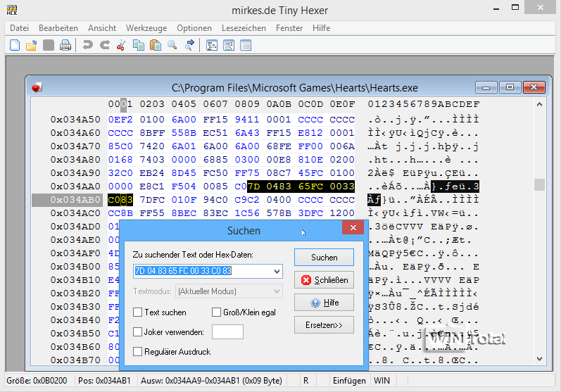Check the 'Regulärer Ausdruck' option
Image resolution: width=561 pixels, height=392 pixels.
point(138,351)
